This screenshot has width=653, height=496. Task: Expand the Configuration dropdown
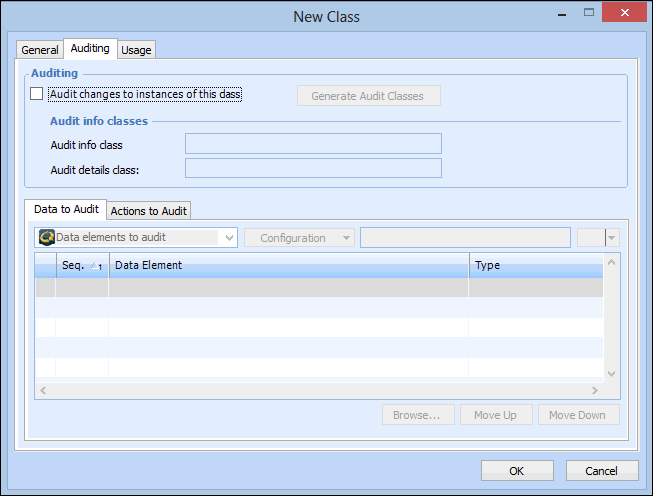pyautogui.click(x=346, y=238)
